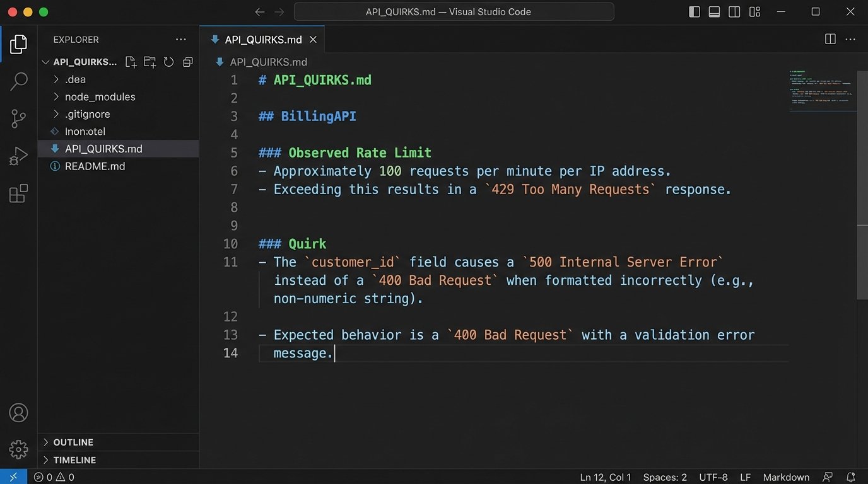The image size is (868, 484).
Task: Refresh the Explorer view
Action: coord(168,62)
